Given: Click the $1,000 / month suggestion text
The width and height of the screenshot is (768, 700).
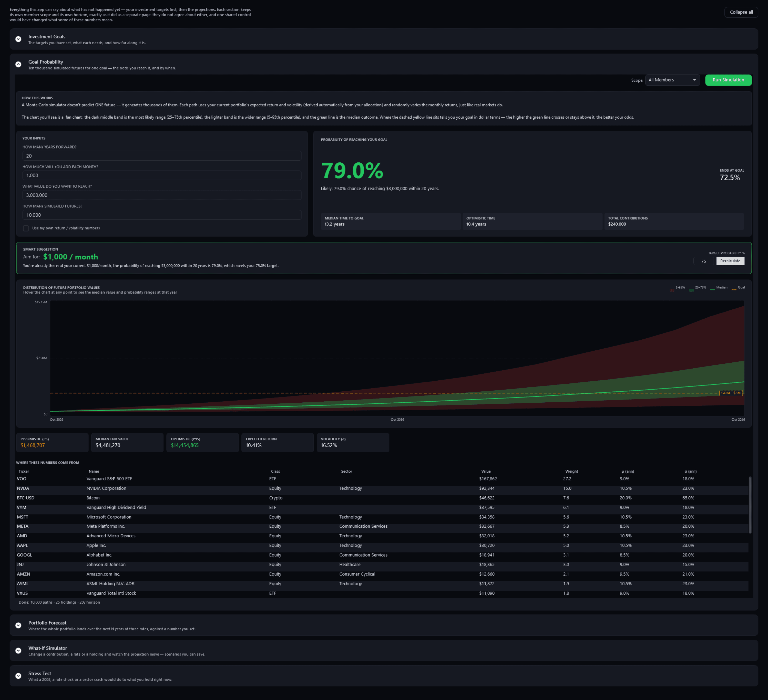Looking at the screenshot, I should tap(70, 257).
